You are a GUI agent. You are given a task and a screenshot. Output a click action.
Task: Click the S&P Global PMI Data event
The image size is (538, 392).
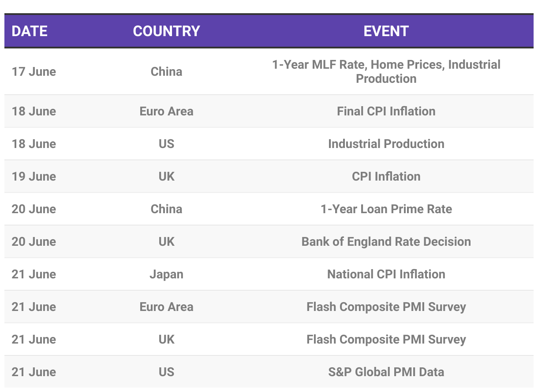(x=386, y=372)
